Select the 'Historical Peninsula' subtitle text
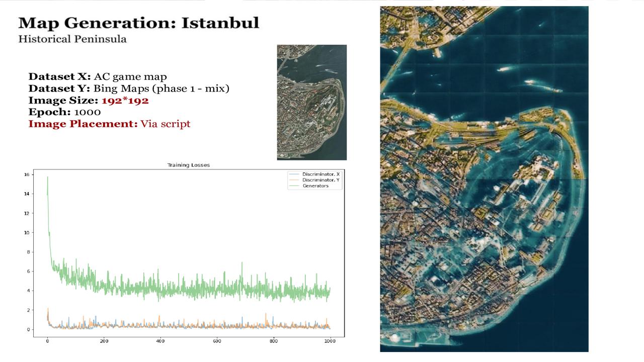644x362 pixels. tap(72, 39)
